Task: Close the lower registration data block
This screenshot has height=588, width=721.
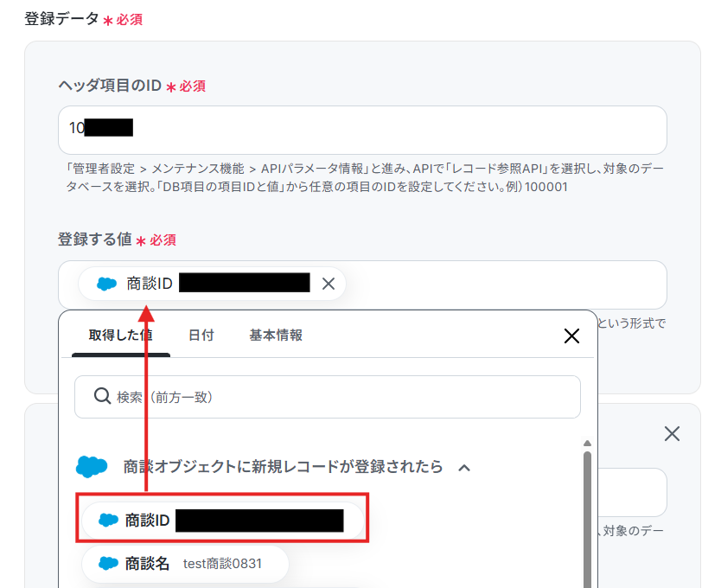Action: tap(672, 433)
